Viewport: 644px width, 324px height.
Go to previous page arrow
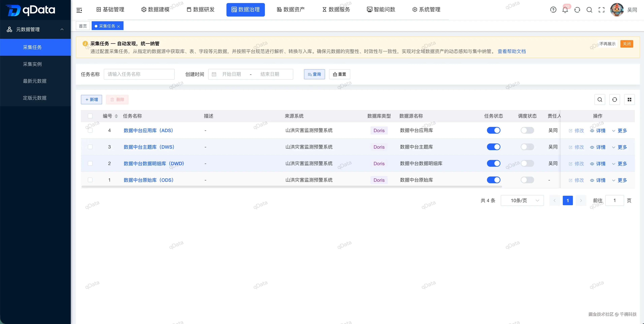tap(555, 200)
